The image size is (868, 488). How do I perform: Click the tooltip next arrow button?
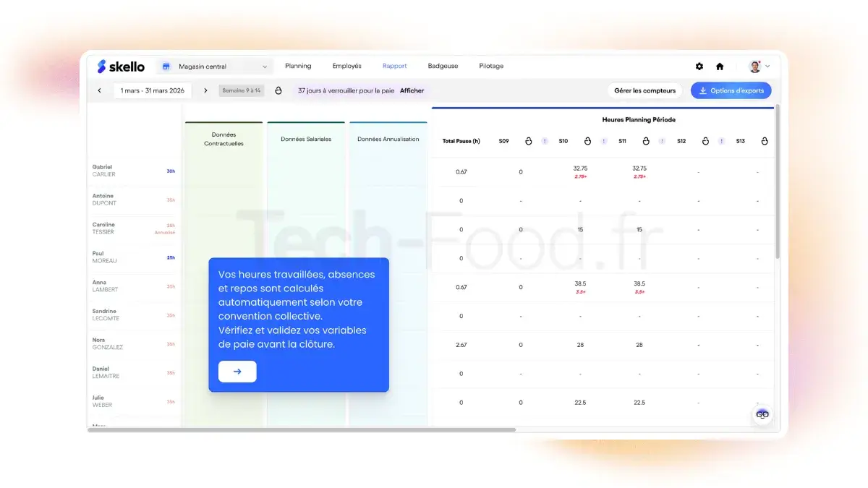click(x=237, y=371)
